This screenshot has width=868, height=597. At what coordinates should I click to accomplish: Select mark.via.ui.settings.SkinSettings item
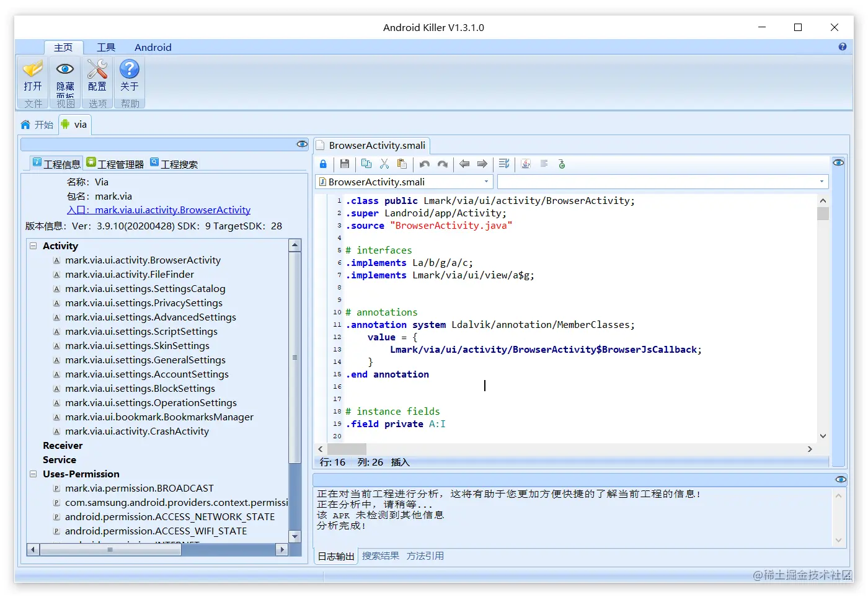tap(137, 346)
